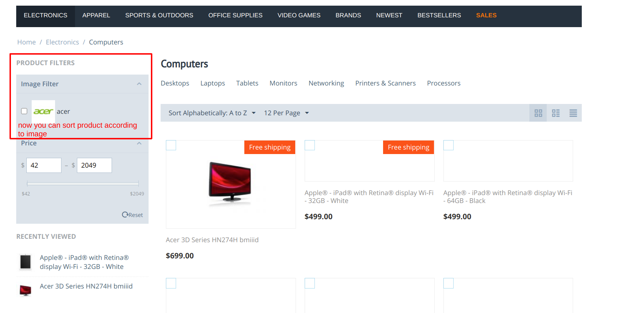Tick compare checkbox on Acer 3D monitor

point(171,145)
